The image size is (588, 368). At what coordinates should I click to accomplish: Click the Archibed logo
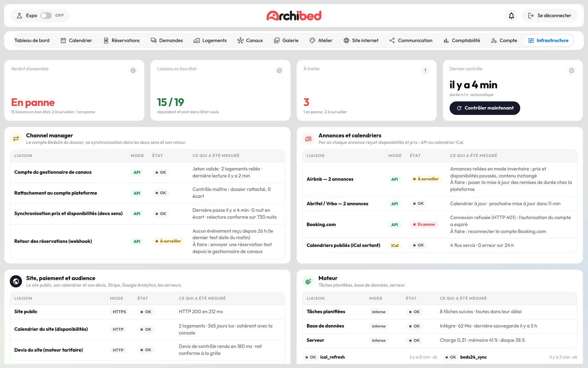coord(294,16)
